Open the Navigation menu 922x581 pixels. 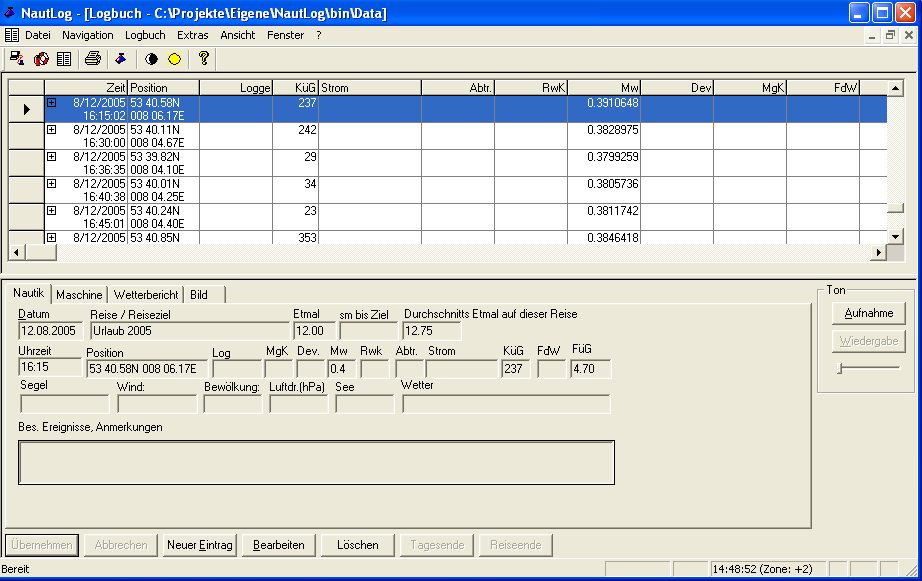88,35
